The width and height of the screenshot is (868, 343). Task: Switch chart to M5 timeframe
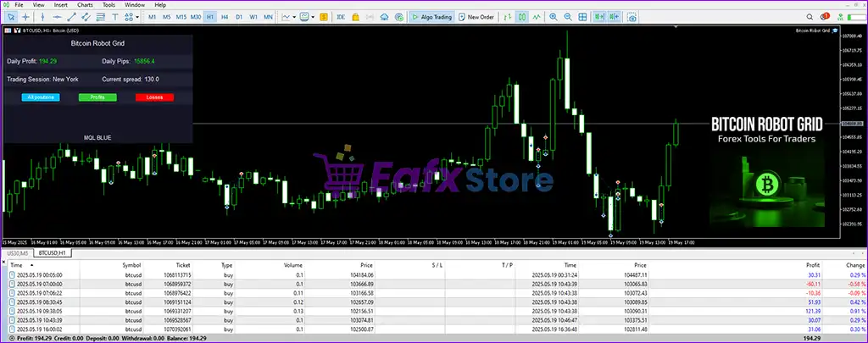pyautogui.click(x=167, y=17)
